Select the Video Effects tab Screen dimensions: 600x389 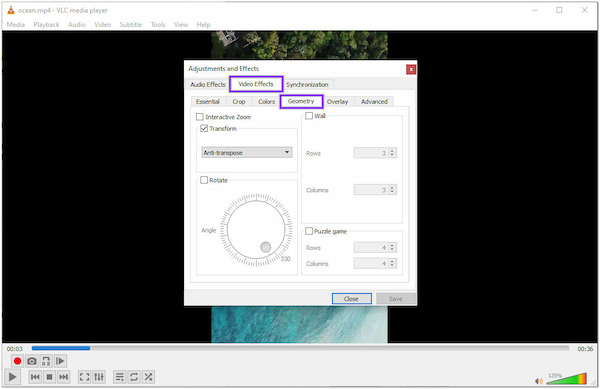click(x=256, y=84)
